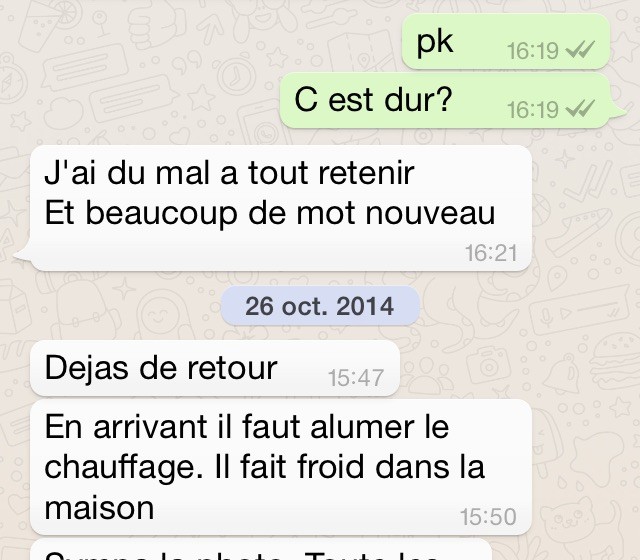Tap the 16:19 timestamp of the "pk" message

tap(533, 51)
